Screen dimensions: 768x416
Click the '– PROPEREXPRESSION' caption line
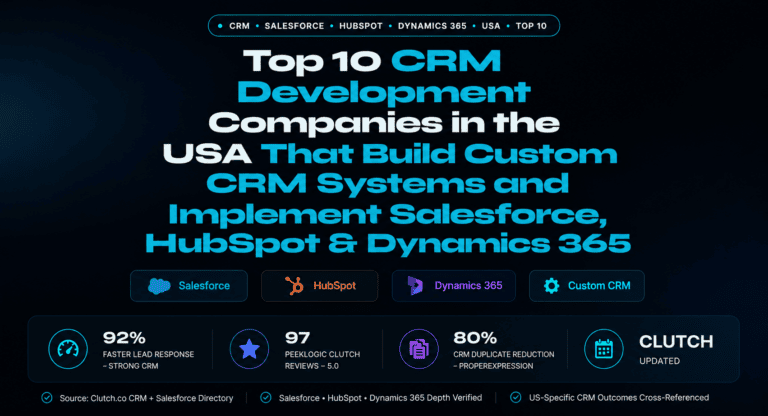[x=493, y=366]
